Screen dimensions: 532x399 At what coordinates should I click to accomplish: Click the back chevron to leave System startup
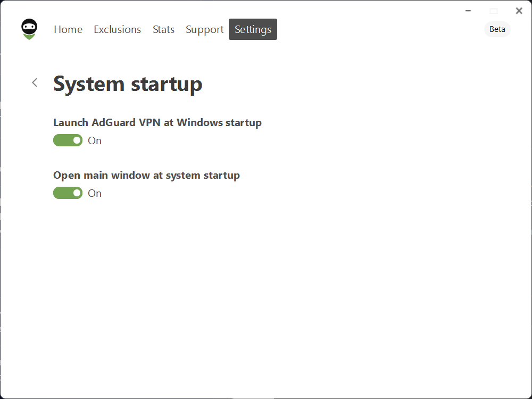click(35, 82)
